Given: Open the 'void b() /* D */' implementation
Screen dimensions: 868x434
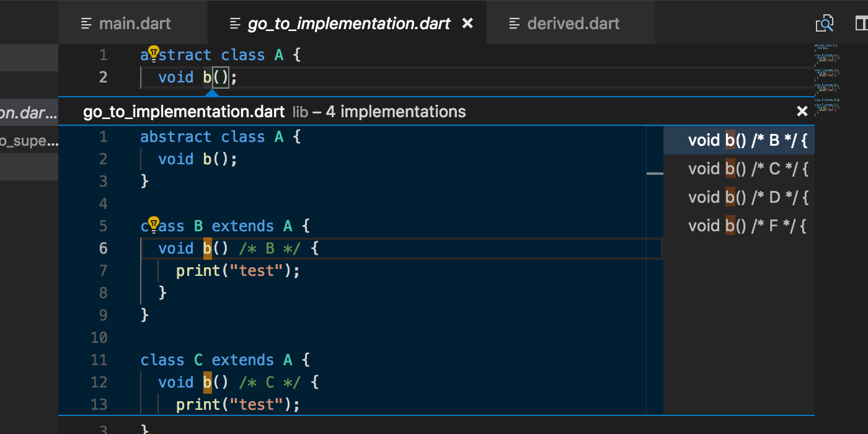Looking at the screenshot, I should (748, 198).
